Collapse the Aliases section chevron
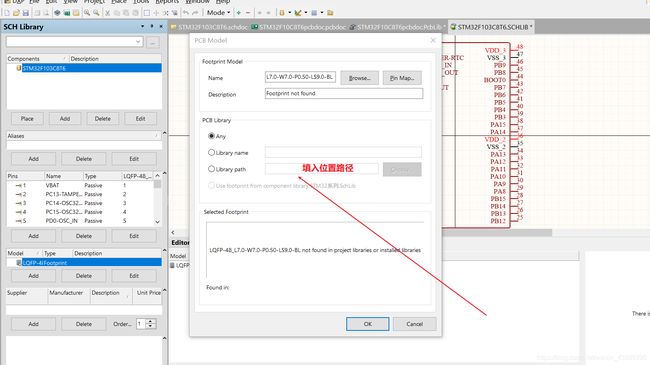 click(x=165, y=133)
